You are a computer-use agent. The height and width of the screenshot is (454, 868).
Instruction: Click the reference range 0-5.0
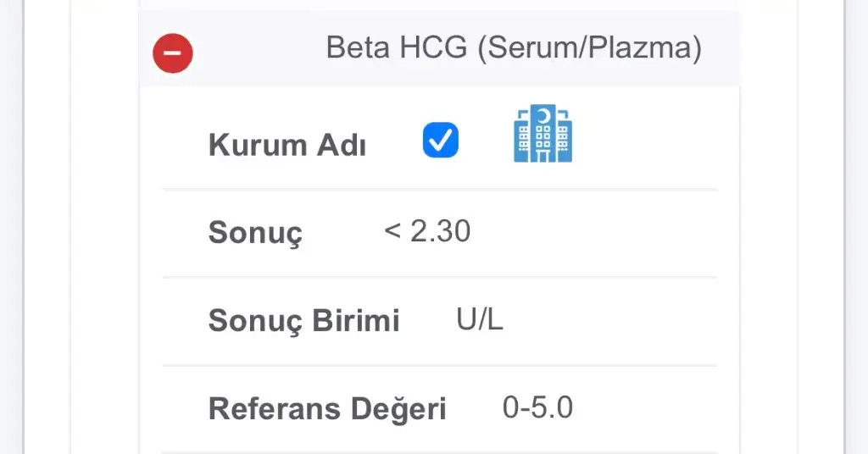point(537,407)
